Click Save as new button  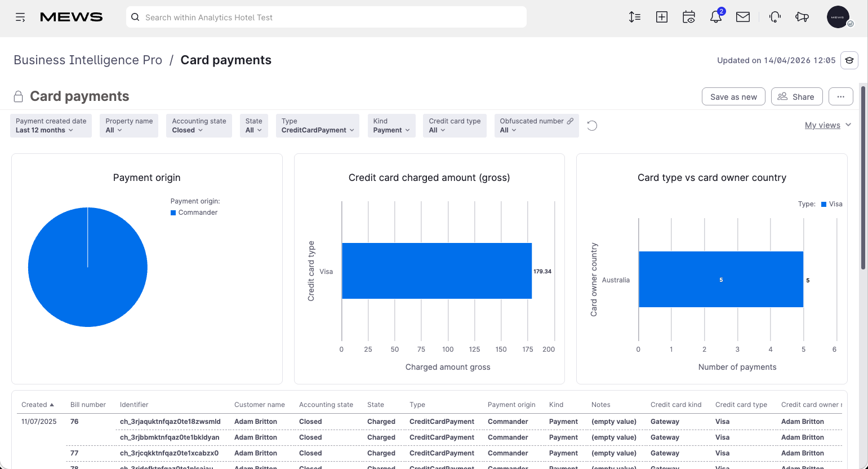click(733, 96)
